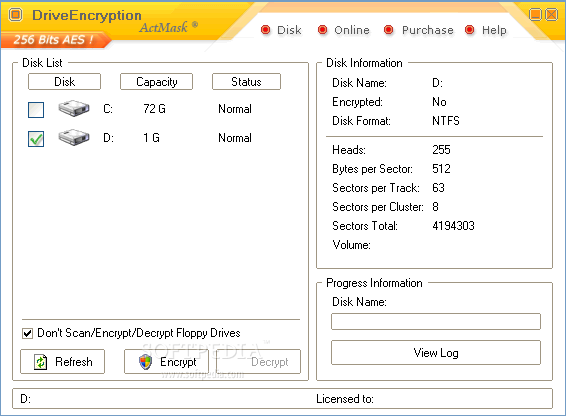
Task: Click the Sectors per Track value 63
Action: [x=438, y=188]
